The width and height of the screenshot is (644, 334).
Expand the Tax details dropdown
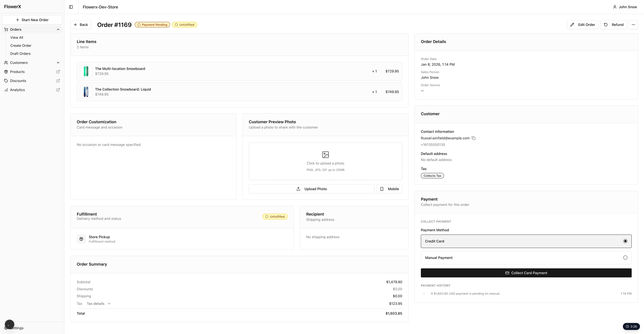click(x=99, y=304)
